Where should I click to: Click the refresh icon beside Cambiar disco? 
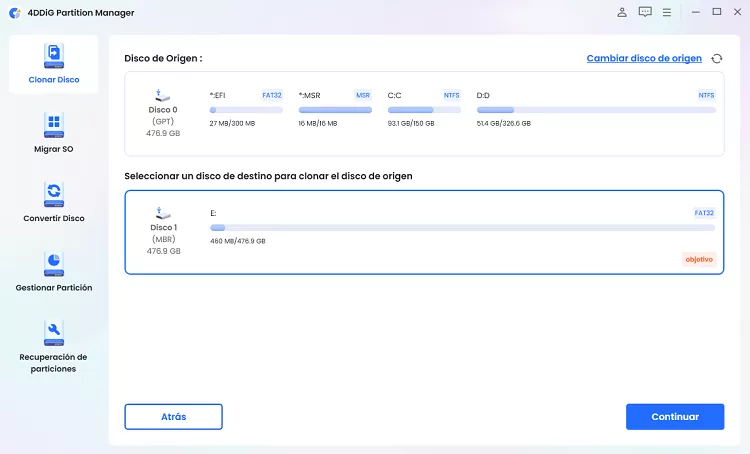click(x=716, y=59)
